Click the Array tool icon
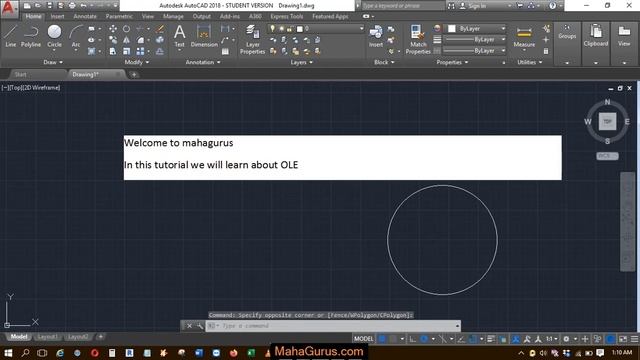 (x=140, y=51)
